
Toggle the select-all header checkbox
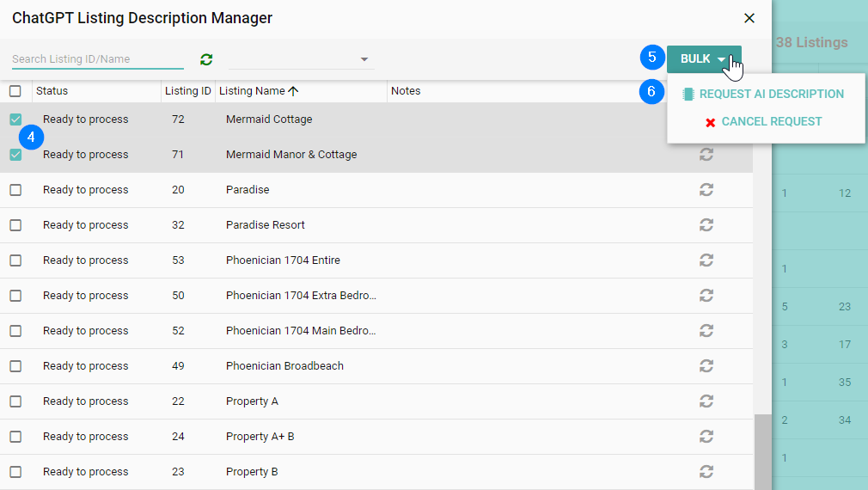15,91
